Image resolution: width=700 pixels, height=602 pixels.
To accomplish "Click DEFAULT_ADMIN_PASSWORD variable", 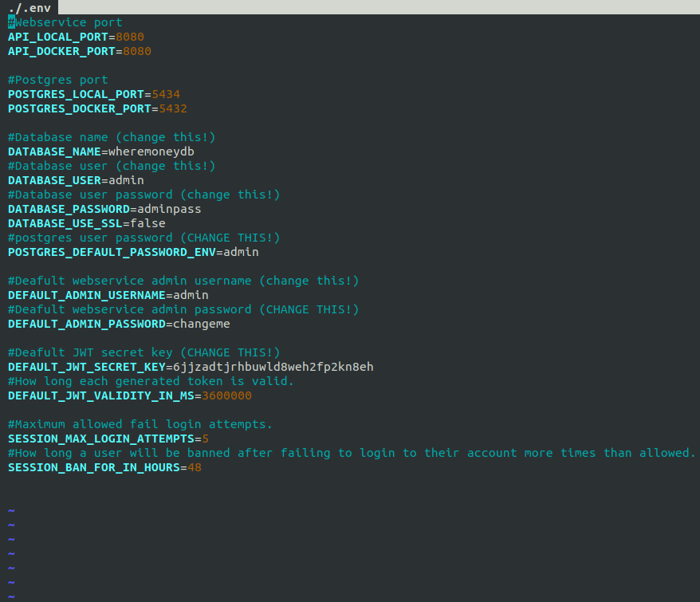I will point(87,324).
